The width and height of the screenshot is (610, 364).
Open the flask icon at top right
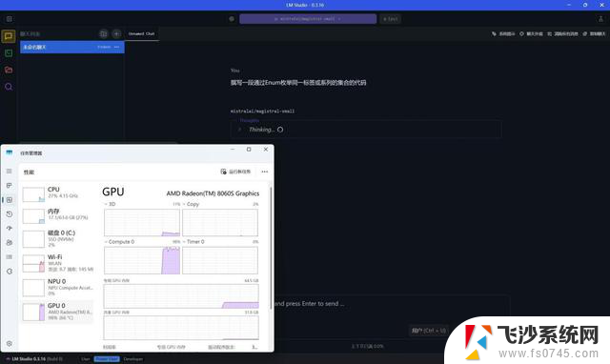pos(600,19)
